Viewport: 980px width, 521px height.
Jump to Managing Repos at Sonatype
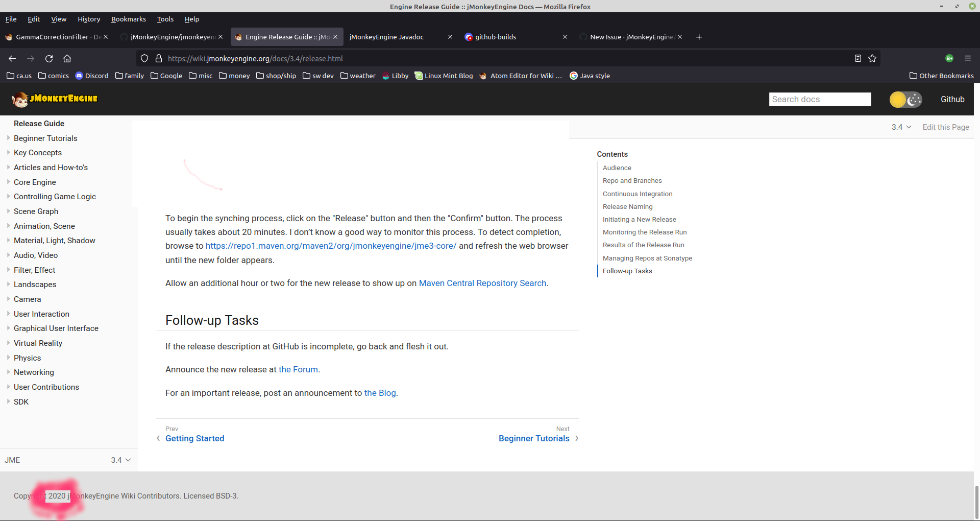click(647, 258)
